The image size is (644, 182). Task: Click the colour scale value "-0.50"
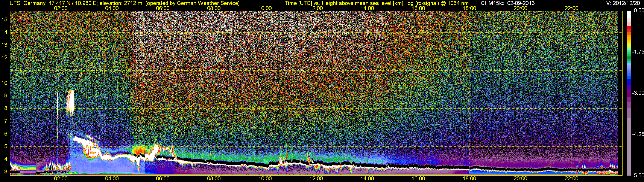[638, 10]
